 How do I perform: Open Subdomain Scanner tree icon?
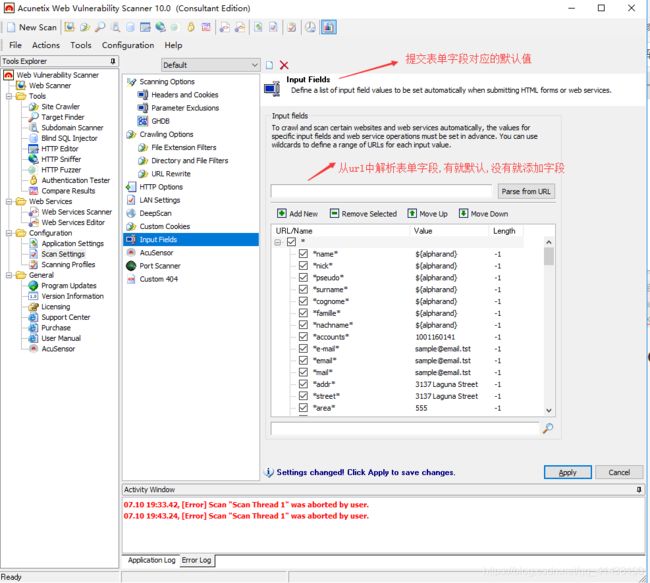click(34, 128)
